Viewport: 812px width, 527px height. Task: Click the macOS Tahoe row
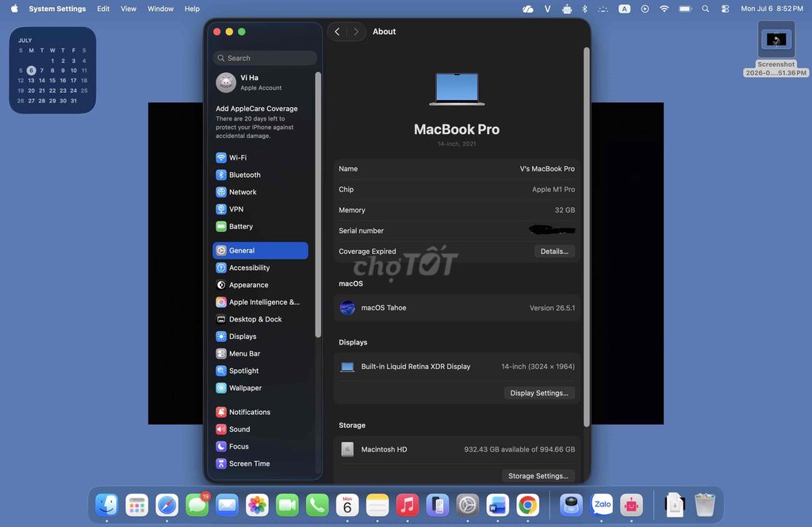tap(457, 308)
